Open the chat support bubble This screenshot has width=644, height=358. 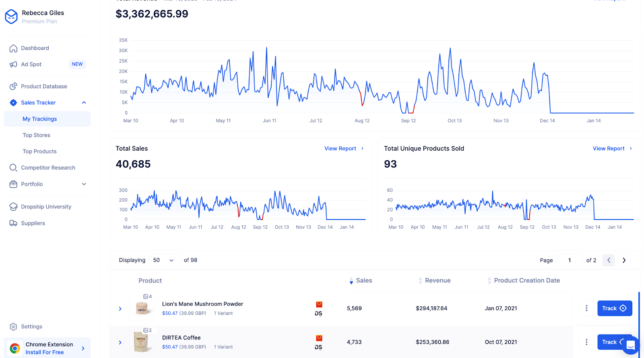630,345
